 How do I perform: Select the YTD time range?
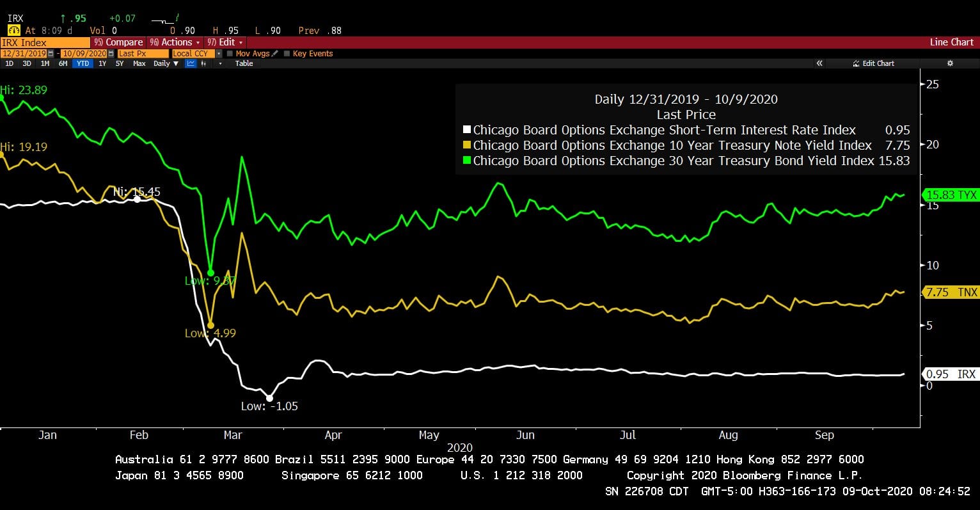pos(83,63)
